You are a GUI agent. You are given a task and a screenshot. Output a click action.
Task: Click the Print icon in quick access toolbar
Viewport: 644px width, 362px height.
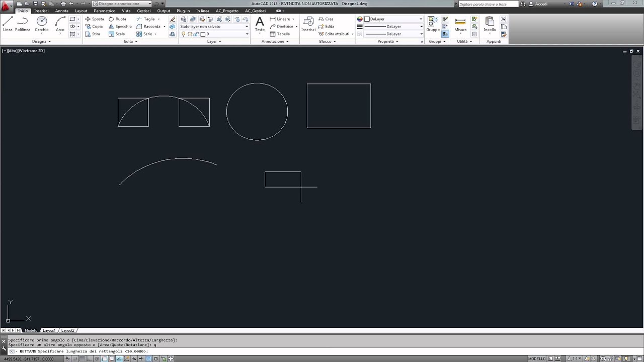tap(63, 4)
